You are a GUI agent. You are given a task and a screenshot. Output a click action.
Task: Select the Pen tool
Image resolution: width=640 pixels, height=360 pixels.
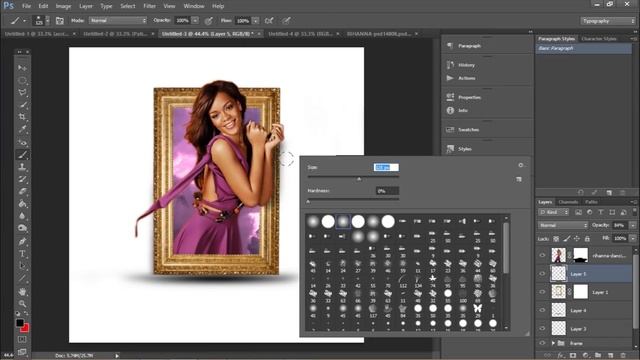coord(22,241)
